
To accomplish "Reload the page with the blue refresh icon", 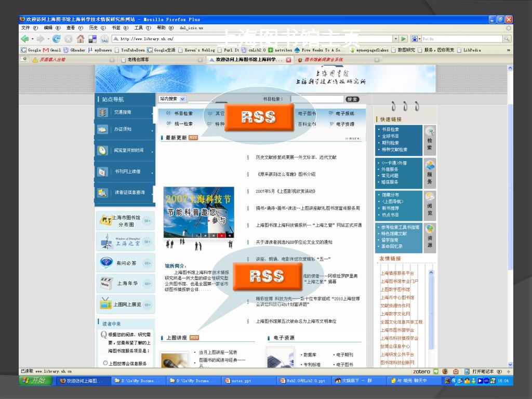I will 56,39.
